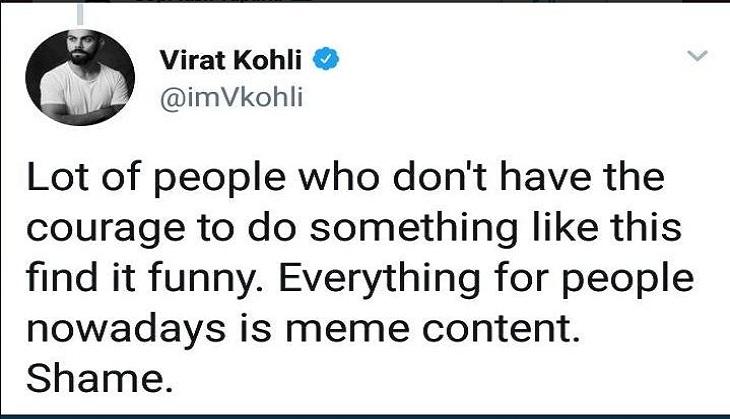Viewport: 730px width, 419px height.
Task: Click the tweet line starting 'Lot of people'
Action: tap(345, 178)
